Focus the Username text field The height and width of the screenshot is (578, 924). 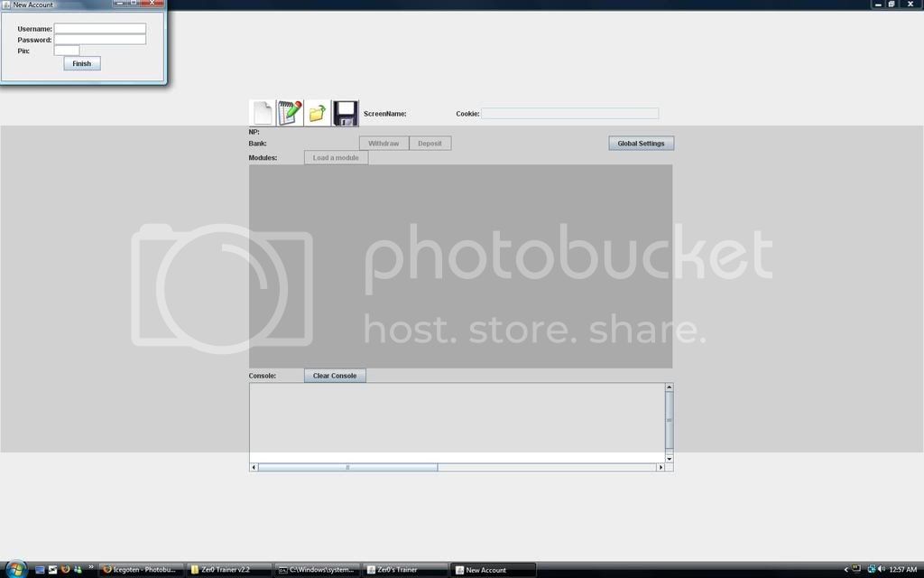pos(99,29)
